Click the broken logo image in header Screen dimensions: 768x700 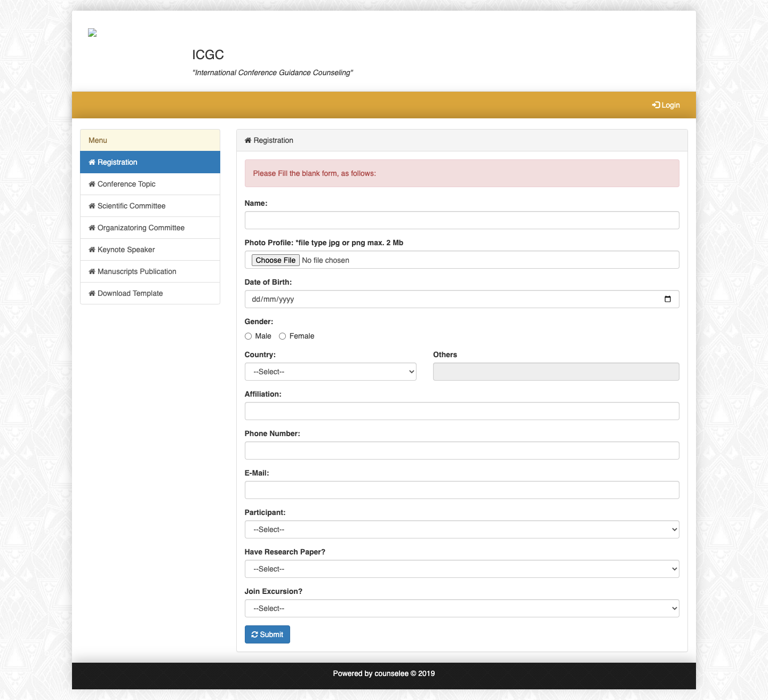(92, 33)
